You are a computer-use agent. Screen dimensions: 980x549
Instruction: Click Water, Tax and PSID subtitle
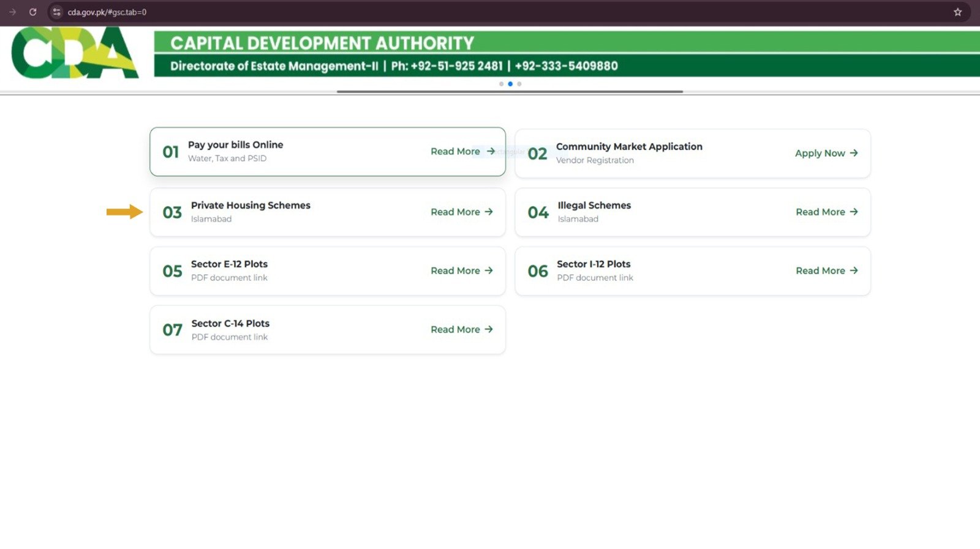click(227, 159)
